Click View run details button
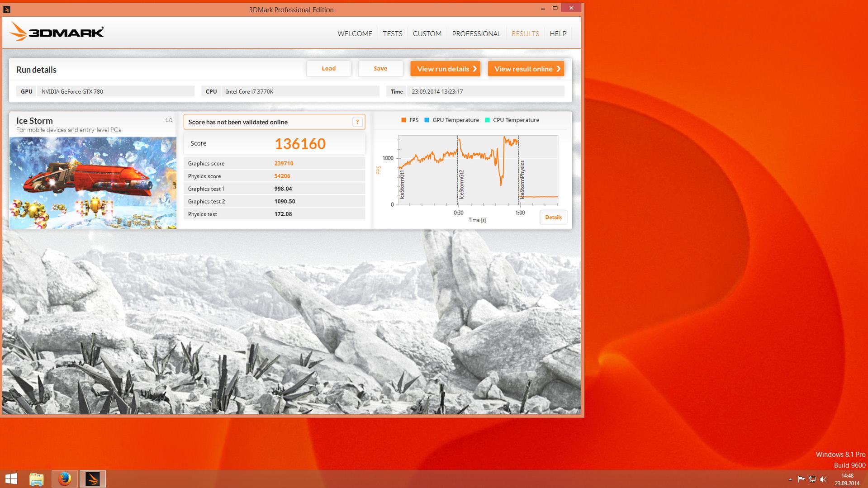This screenshot has height=488, width=868. (x=445, y=69)
